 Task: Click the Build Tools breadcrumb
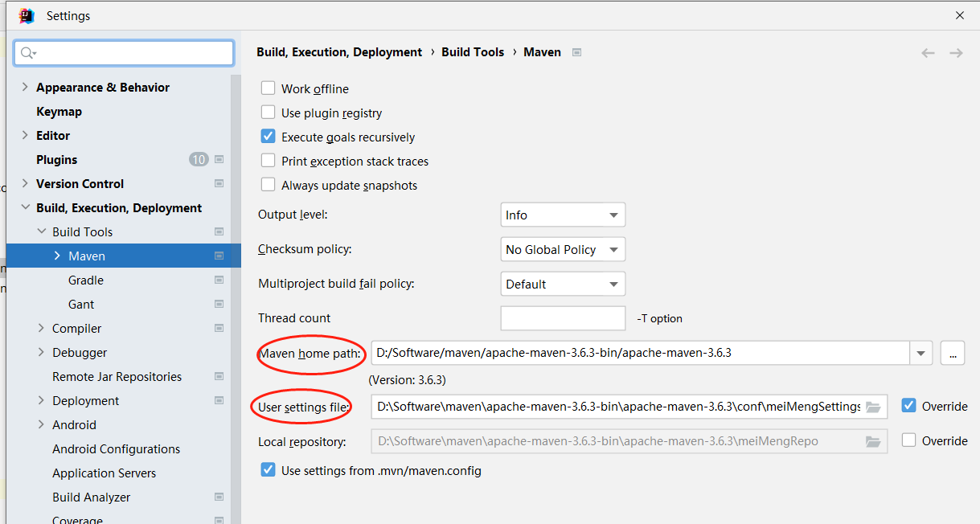[x=473, y=52]
